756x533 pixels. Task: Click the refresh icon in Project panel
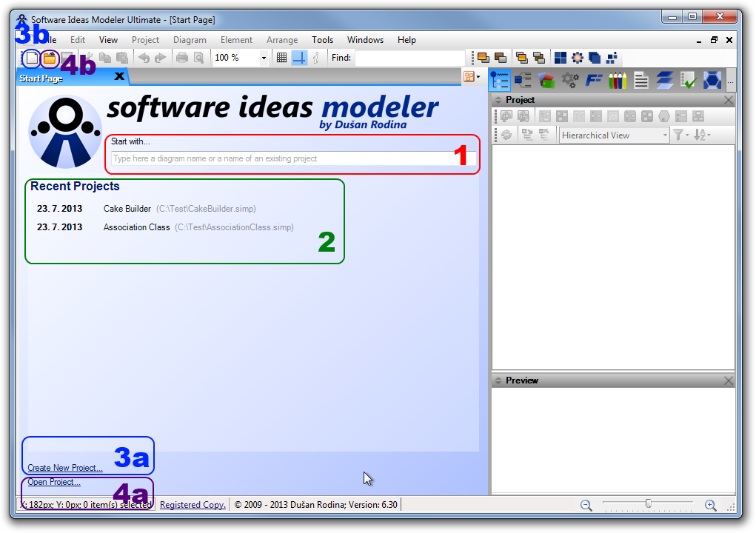[x=506, y=135]
